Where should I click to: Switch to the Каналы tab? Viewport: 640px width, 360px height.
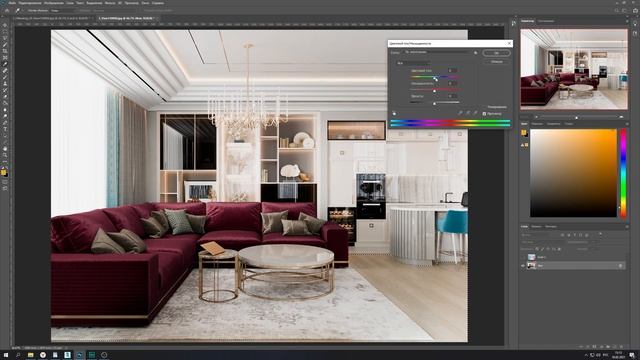536,227
